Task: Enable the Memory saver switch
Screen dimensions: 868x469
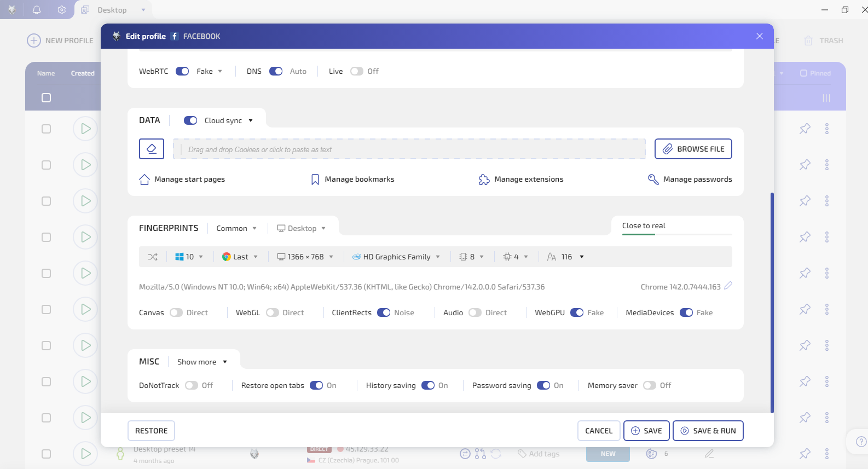Action: coord(650,385)
